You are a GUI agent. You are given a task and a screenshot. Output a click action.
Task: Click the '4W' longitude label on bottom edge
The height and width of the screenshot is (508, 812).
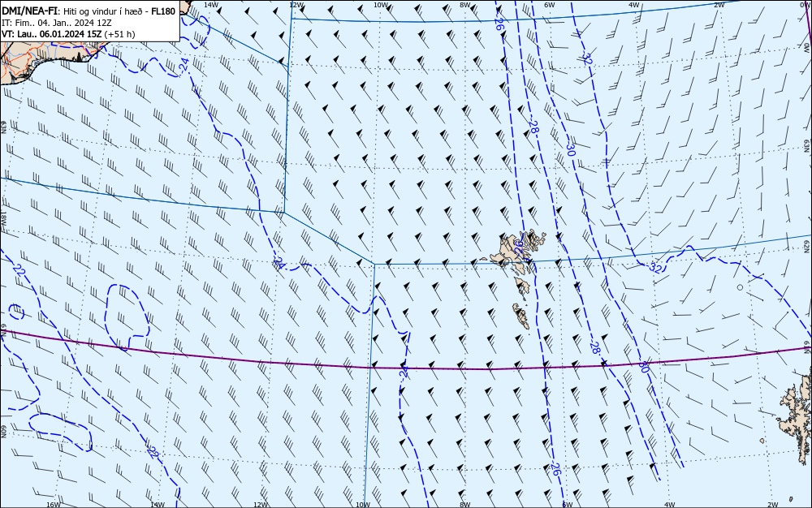670,505
